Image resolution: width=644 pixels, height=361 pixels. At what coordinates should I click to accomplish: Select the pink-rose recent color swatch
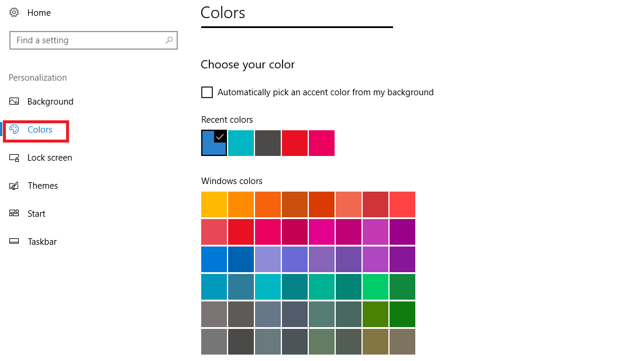(x=322, y=143)
